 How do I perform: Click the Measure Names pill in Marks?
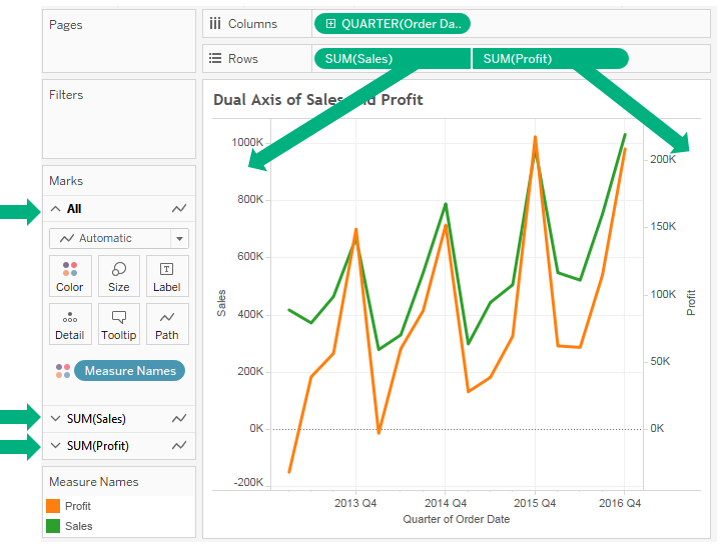[130, 371]
